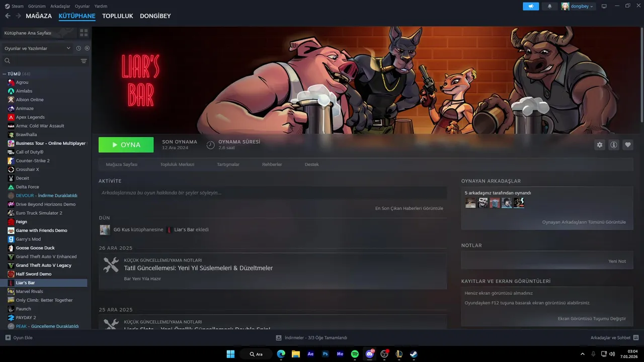Click the Discord taskbar icon
Viewport: 644px width, 362px height.
tap(370, 354)
